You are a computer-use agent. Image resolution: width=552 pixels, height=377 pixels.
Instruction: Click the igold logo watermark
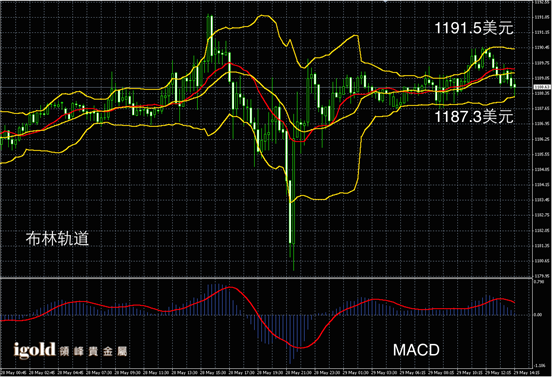tap(34, 350)
